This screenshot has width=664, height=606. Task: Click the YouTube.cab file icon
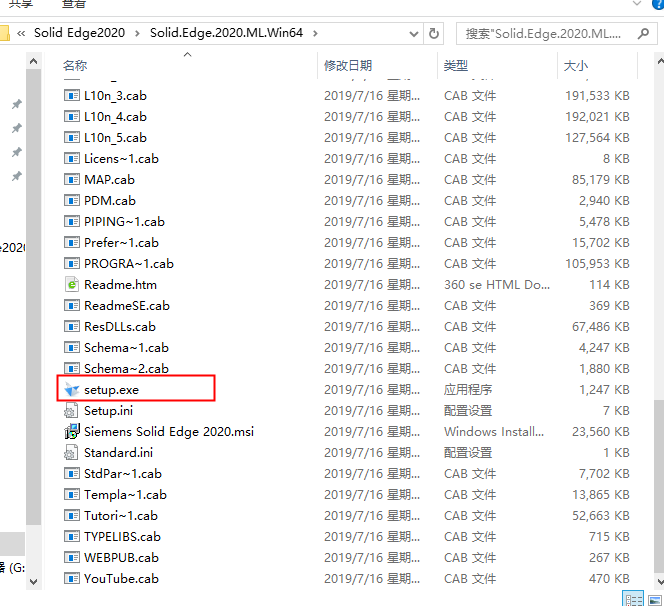pos(72,578)
